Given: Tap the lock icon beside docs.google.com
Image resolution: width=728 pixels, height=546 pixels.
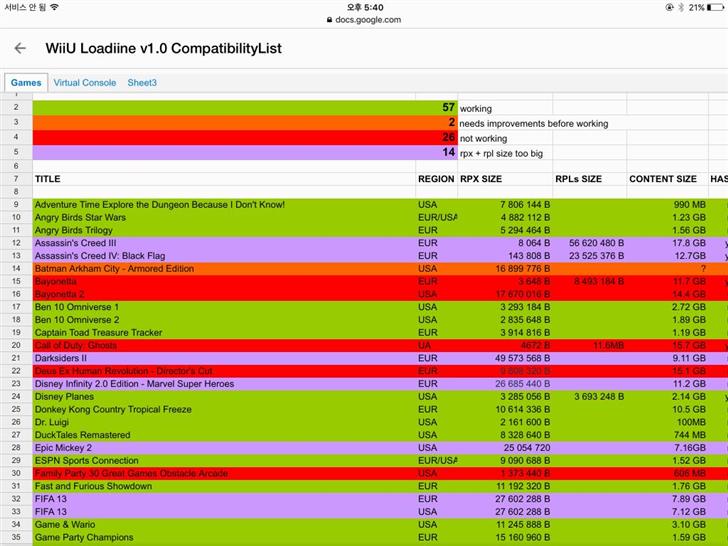Looking at the screenshot, I should [330, 20].
